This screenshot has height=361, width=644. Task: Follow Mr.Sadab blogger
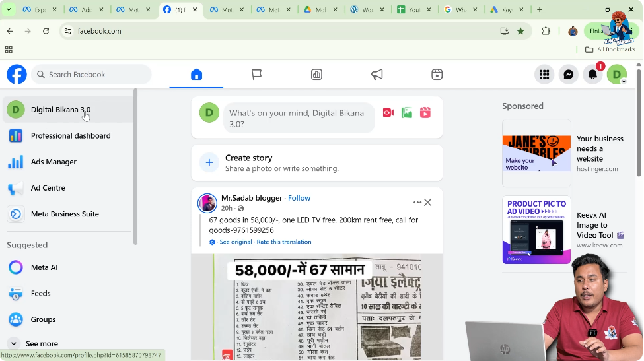point(299,198)
